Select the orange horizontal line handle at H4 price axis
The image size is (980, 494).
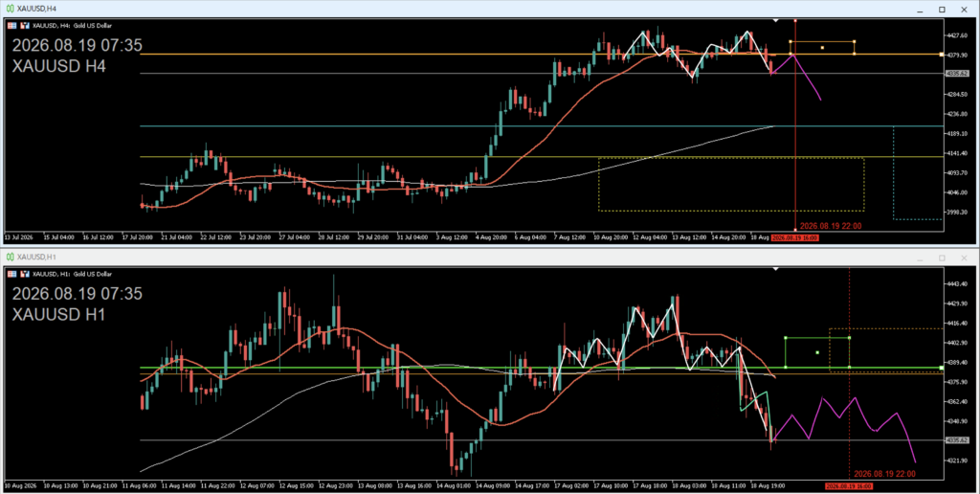pos(942,55)
